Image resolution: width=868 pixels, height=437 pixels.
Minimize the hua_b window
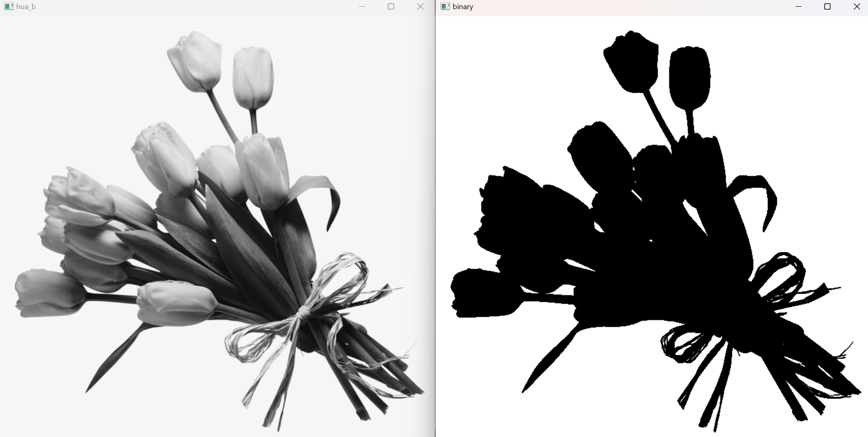pyautogui.click(x=362, y=7)
